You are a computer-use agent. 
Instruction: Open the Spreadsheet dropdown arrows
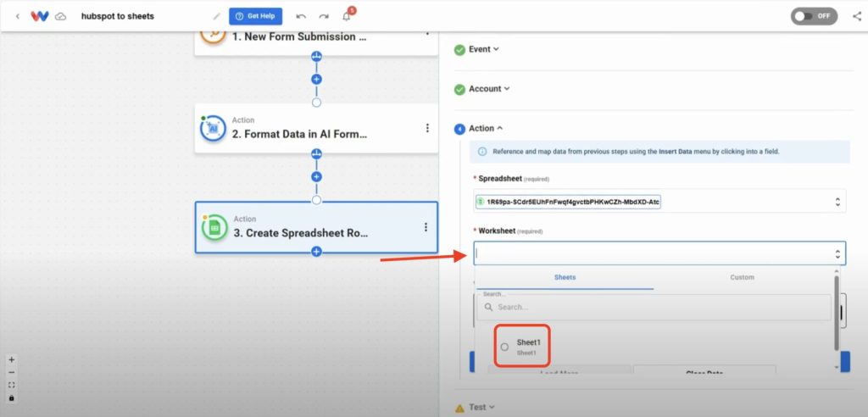coord(837,202)
